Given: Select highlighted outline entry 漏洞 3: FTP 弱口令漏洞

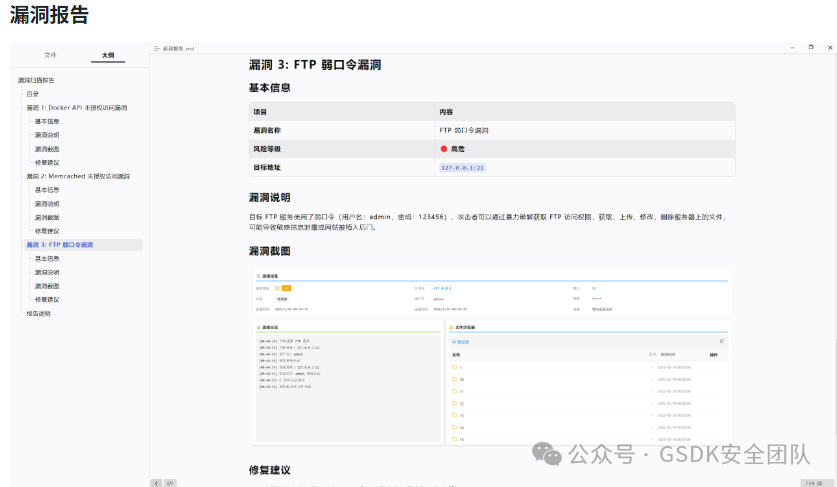Looking at the screenshot, I should click(83, 245).
